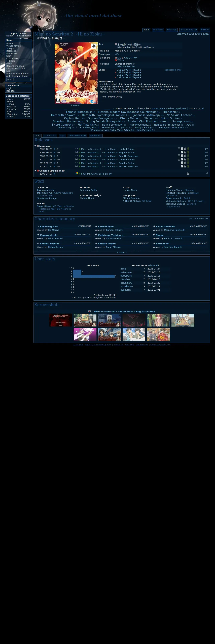Viewport: 215px width, 644px height.
Task: Click the PS2 platform icon on 2006-10-26 Limited Edition row
Action: coord(77,148)
